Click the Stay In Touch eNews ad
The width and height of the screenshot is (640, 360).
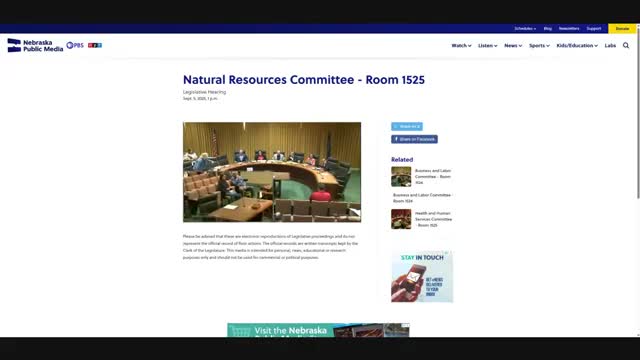[422, 276]
